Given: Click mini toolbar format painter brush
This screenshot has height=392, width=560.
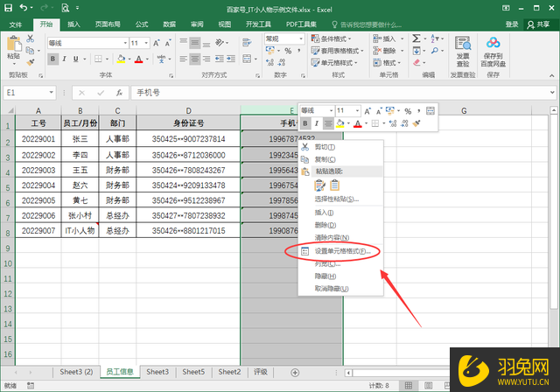Looking at the screenshot, I should (416, 124).
